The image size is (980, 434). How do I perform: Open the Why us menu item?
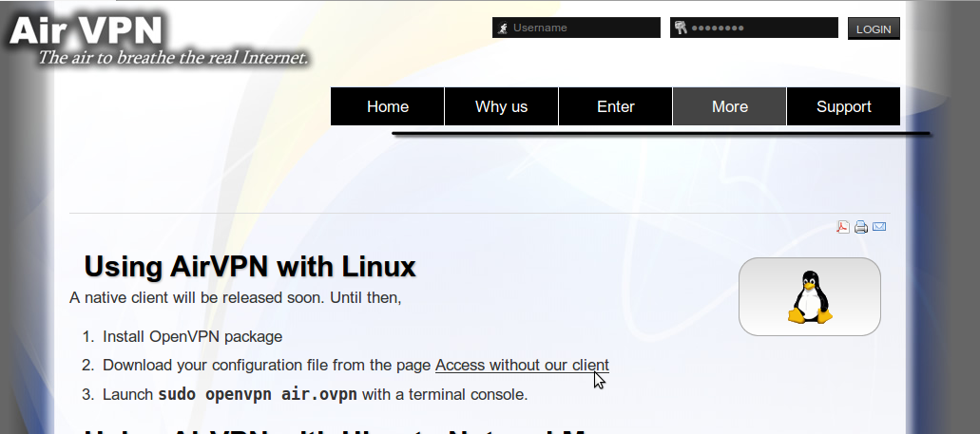click(x=501, y=106)
